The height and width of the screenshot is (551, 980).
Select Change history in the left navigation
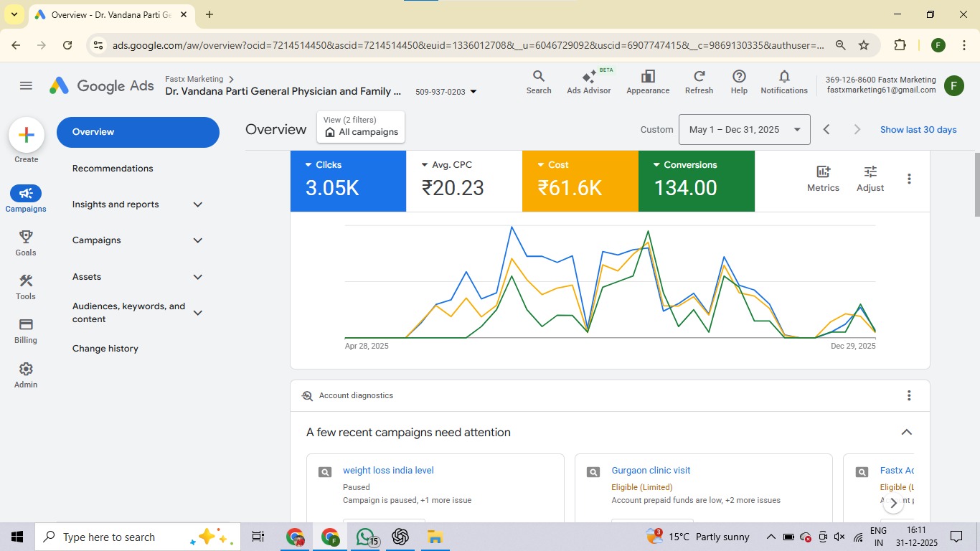coord(105,348)
